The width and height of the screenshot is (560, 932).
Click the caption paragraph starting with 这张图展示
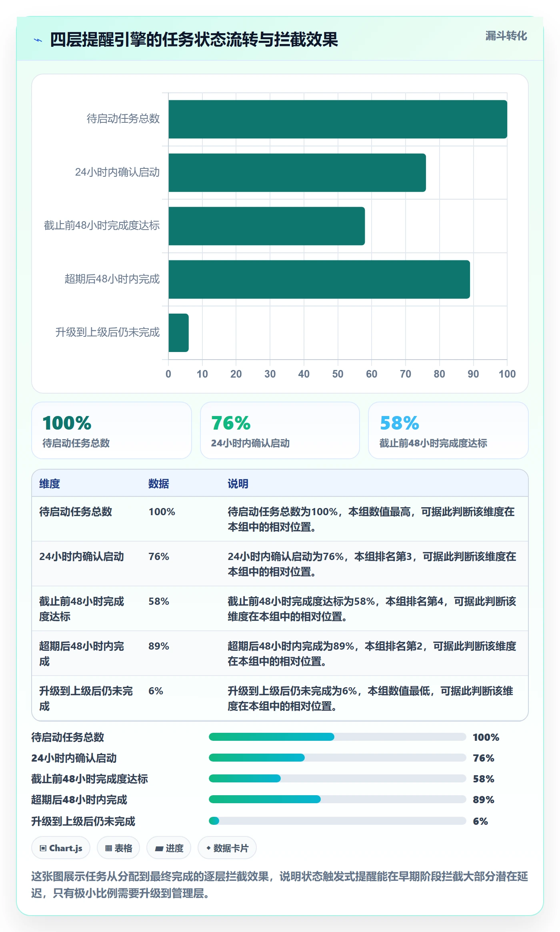[x=280, y=884]
